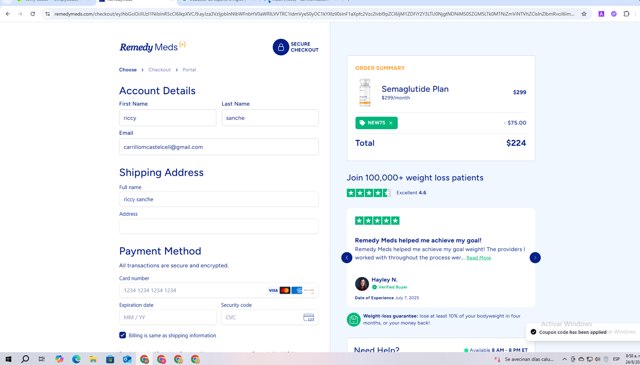Image resolution: width=640 pixels, height=365 pixels.
Task: Click the ESP language indicator in the tray
Action: point(616,359)
